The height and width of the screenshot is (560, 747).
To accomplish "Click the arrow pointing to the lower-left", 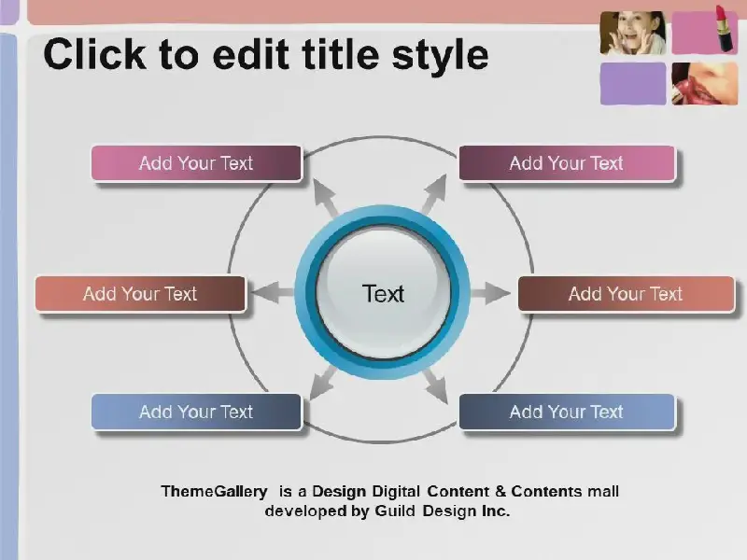I will (x=323, y=384).
